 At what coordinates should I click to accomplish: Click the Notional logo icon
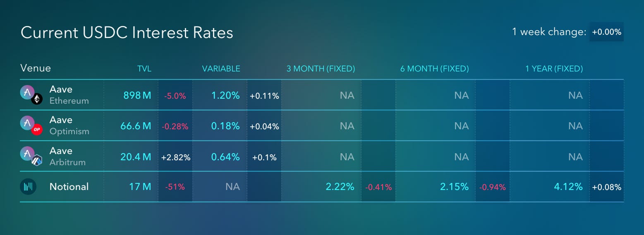click(x=28, y=187)
